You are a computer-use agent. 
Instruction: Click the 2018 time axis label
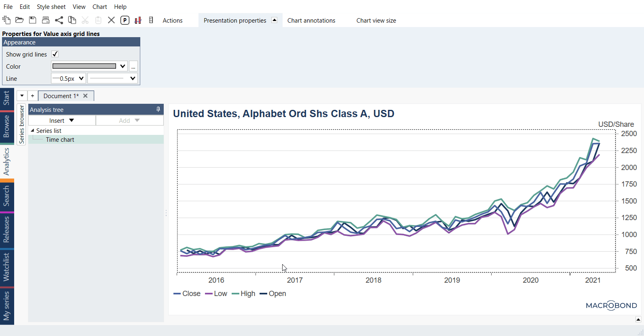tap(373, 280)
